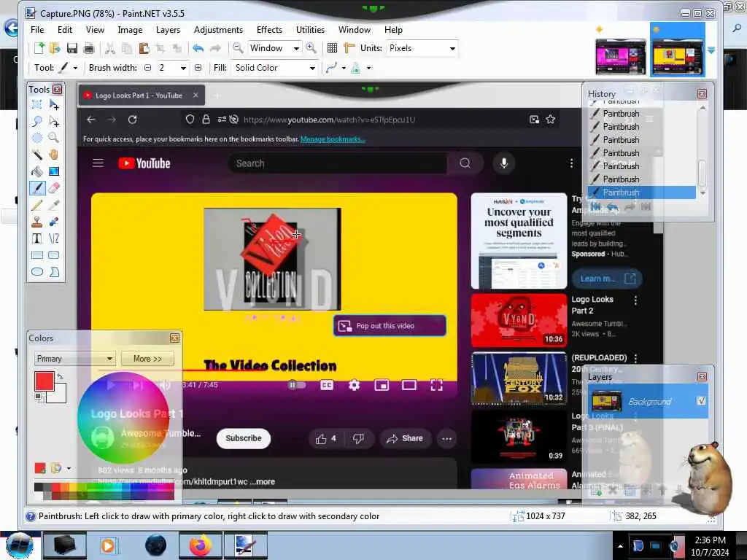
Task: Select the Line/Curve tool
Action: tap(54, 238)
